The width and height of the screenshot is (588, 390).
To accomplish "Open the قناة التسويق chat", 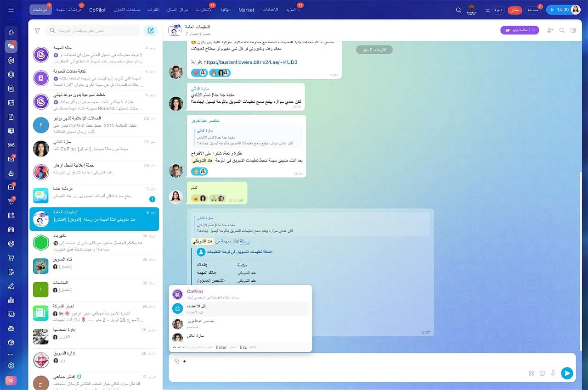I will (x=96, y=266).
